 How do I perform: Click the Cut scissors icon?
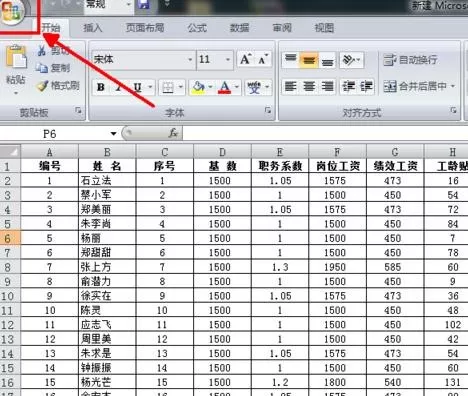[x=41, y=51]
